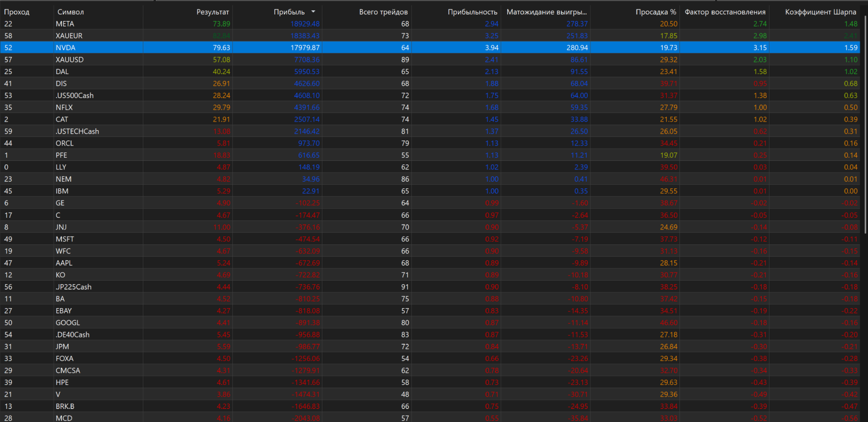Click META's Sharpe ratio 1.48
868x422 pixels.
point(851,24)
